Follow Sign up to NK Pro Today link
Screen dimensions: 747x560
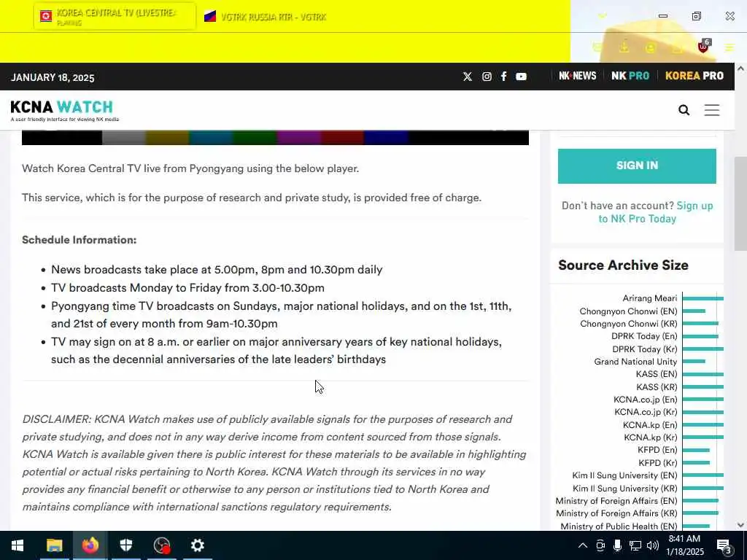click(656, 212)
